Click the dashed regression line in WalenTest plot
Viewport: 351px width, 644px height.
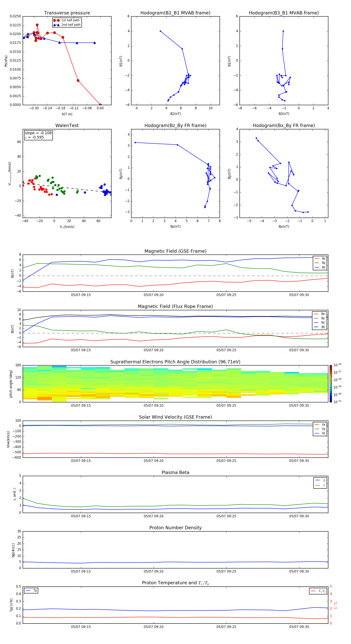point(67,188)
